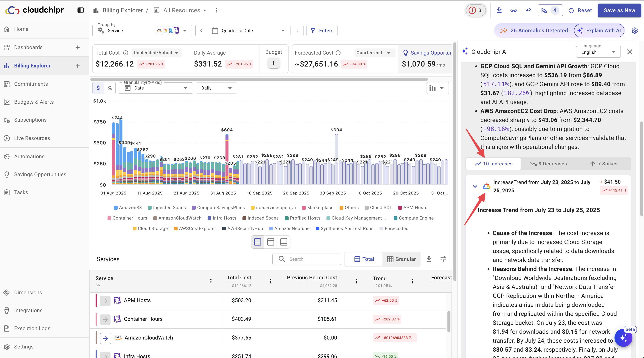
Task: Click the Reset button
Action: pyautogui.click(x=580, y=10)
